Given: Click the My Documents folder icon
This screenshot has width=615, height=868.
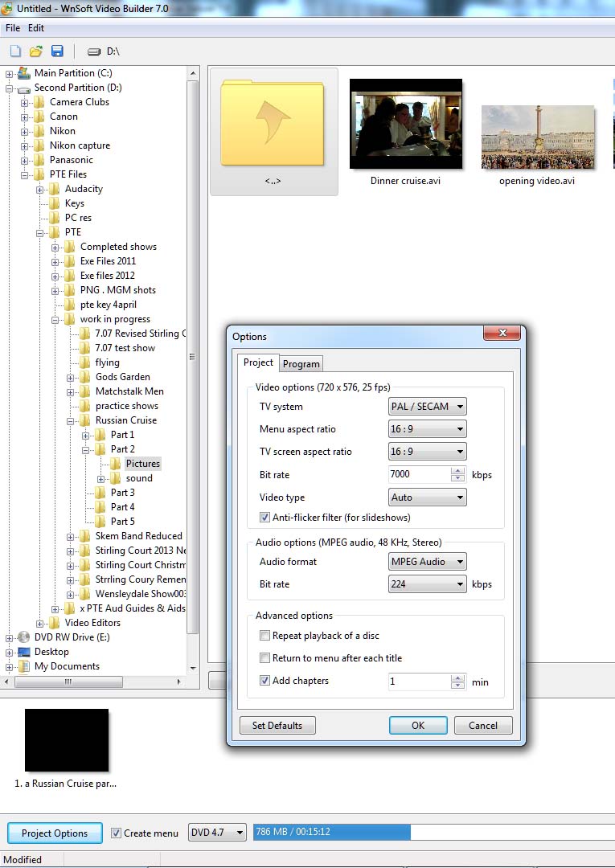Looking at the screenshot, I should [x=24, y=666].
